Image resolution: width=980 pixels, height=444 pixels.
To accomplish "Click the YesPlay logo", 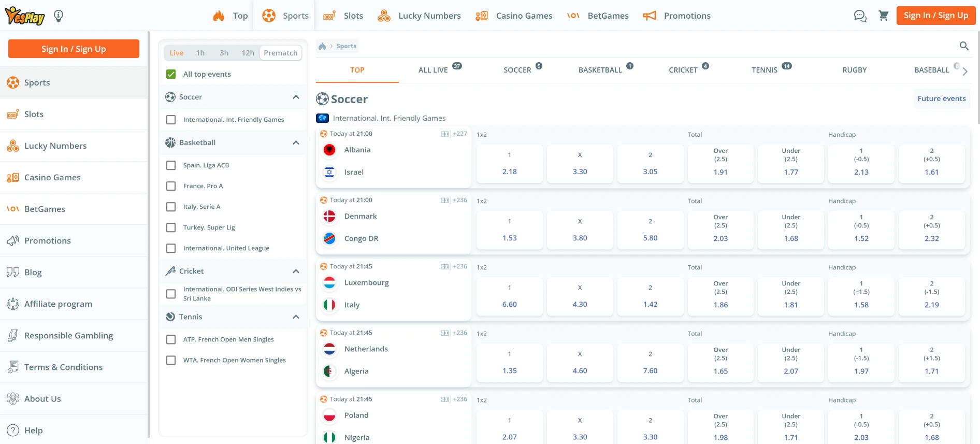I will pyautogui.click(x=25, y=16).
